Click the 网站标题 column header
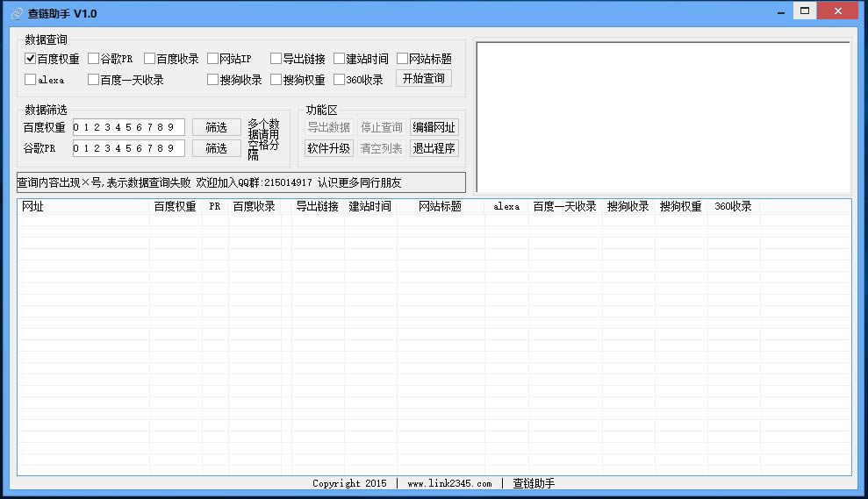 440,207
